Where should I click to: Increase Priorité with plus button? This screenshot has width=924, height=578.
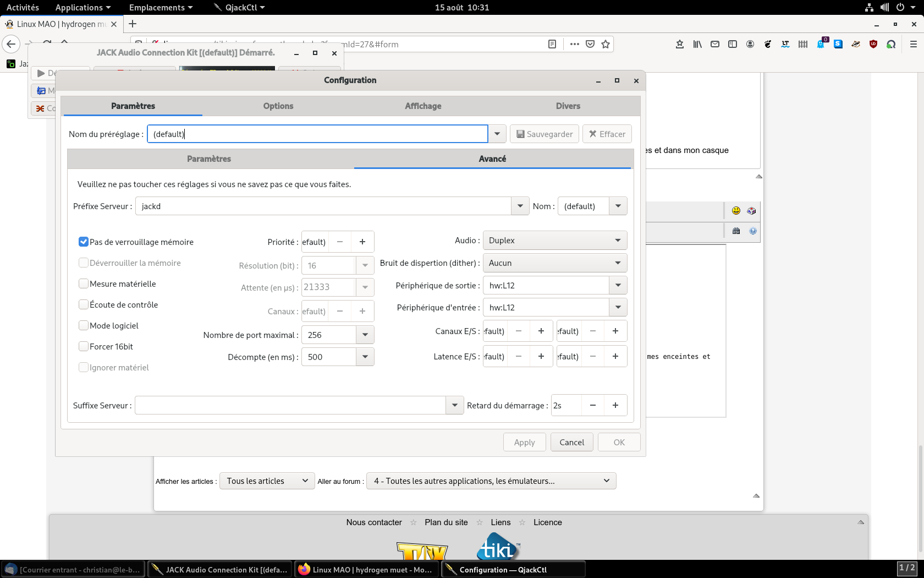362,242
